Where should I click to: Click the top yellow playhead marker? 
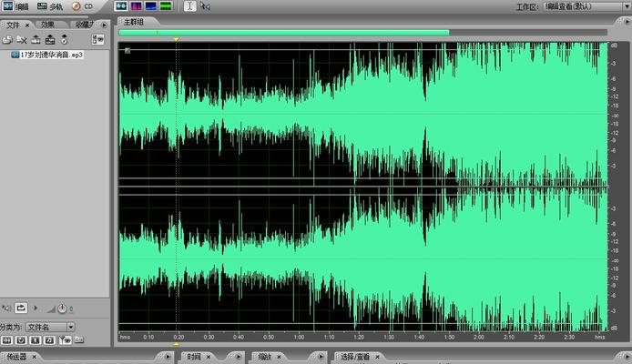click(x=176, y=39)
